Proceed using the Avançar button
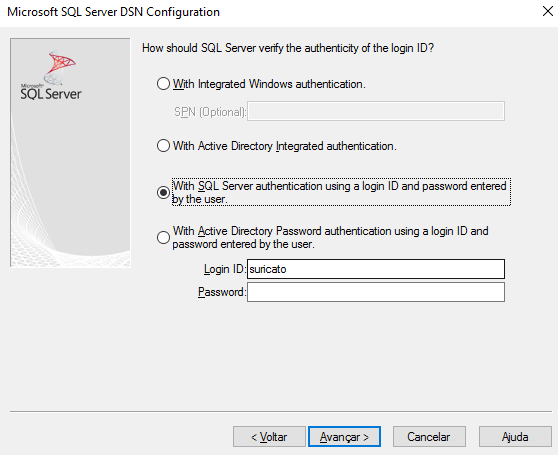558x455 pixels. click(344, 437)
